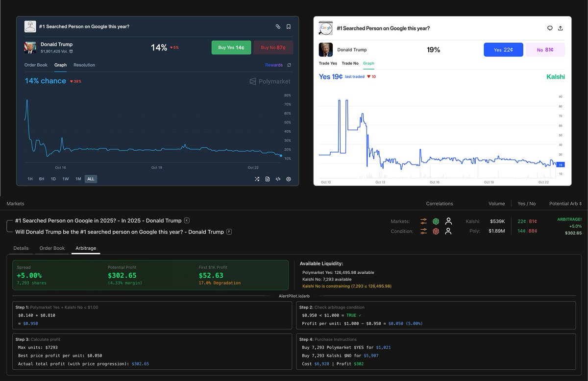Image resolution: width=588 pixels, height=381 pixels.
Task: Click Polymarket market title in markets list
Action: click(120, 232)
